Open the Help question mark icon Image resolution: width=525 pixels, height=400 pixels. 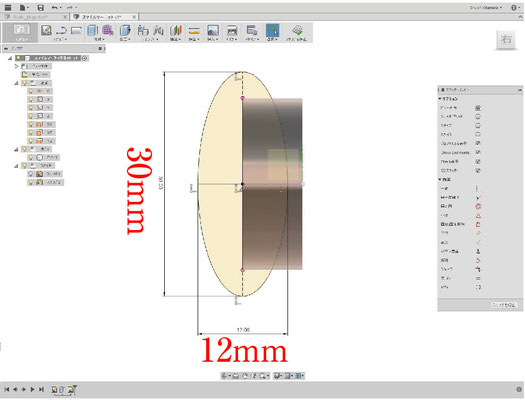point(514,7)
